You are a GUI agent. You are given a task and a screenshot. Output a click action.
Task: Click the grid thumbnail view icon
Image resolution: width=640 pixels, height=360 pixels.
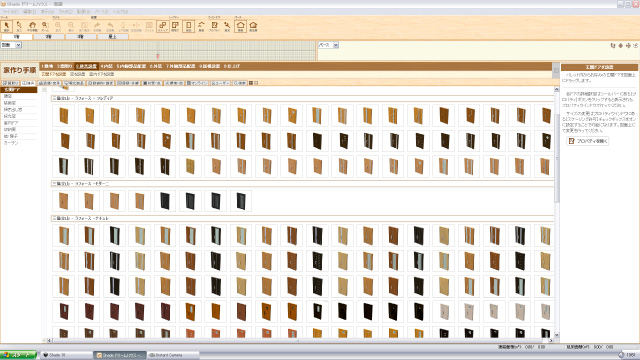point(251,83)
